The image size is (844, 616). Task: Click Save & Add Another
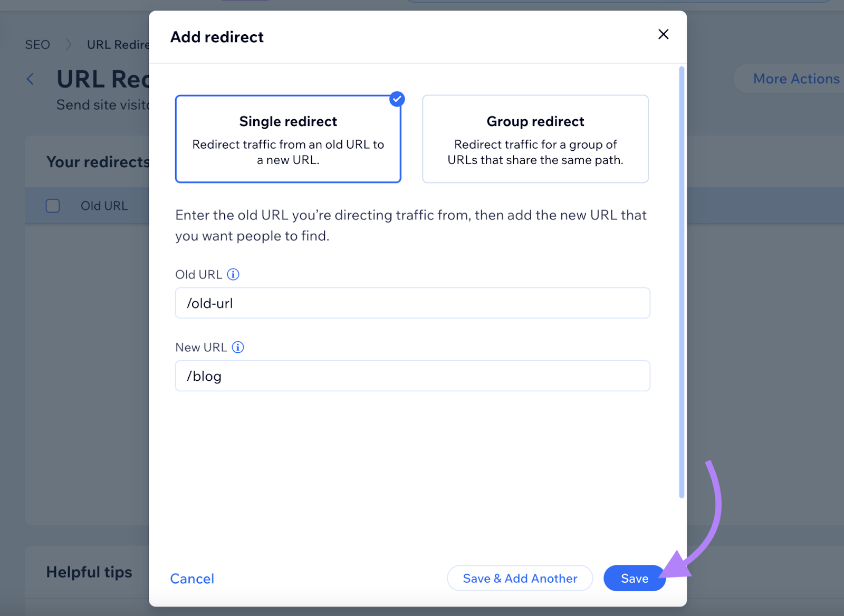point(520,578)
